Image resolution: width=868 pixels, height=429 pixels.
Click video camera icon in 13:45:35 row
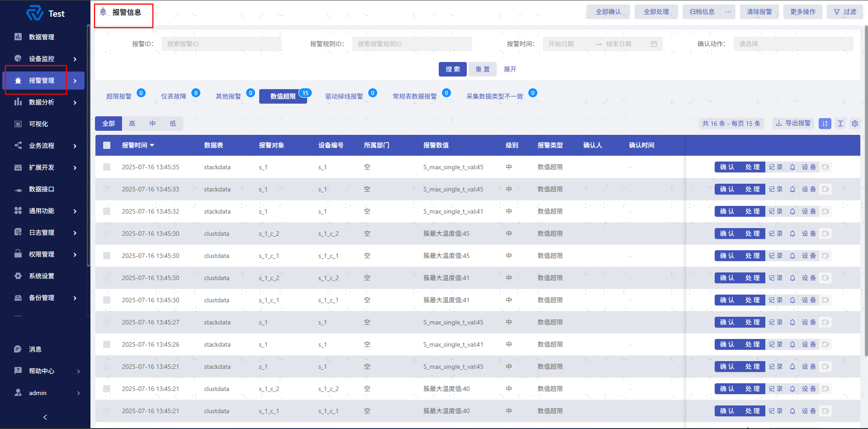click(x=825, y=167)
